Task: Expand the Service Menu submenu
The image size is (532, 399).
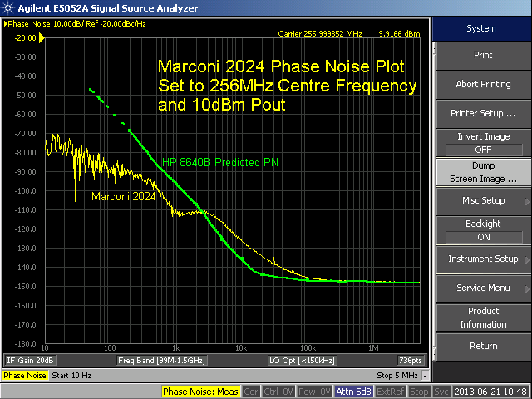Action: (483, 288)
